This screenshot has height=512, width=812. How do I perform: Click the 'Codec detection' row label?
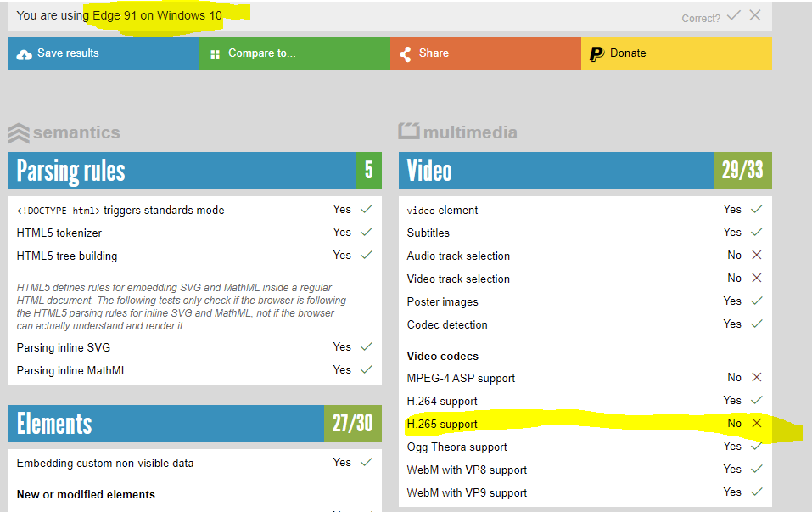pos(447,325)
